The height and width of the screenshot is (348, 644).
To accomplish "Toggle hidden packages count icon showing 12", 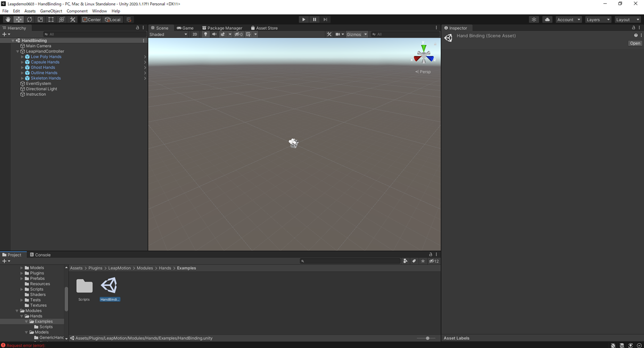I will pyautogui.click(x=434, y=261).
